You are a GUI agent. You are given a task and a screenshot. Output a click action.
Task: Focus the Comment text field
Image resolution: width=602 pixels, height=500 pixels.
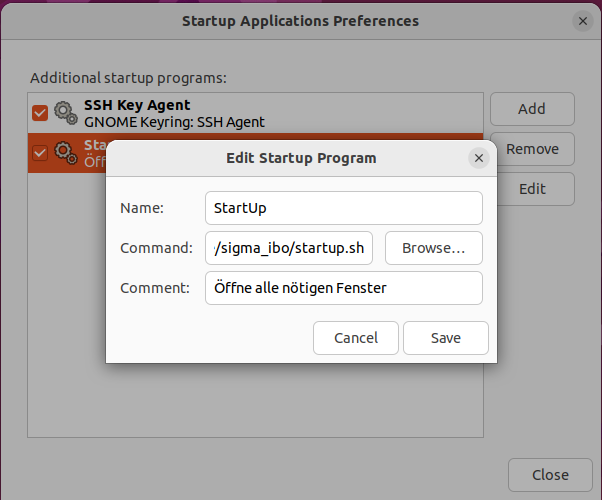click(x=343, y=288)
